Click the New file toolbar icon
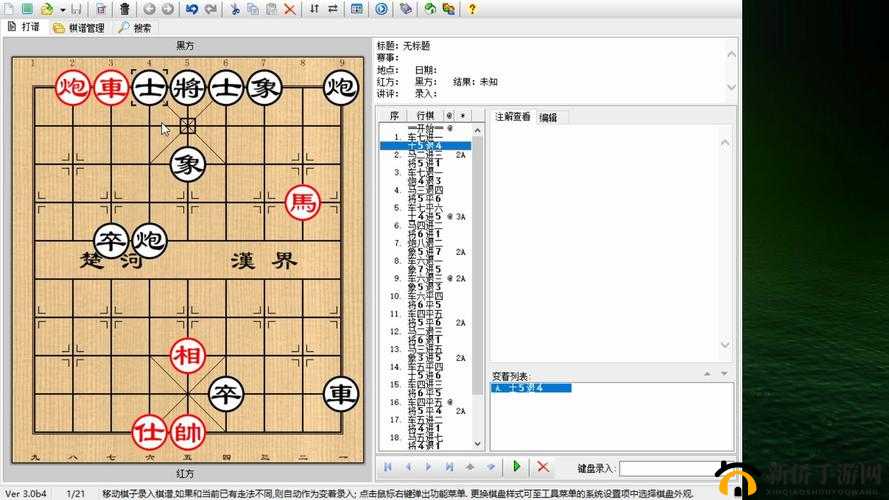The width and height of the screenshot is (889, 500). click(x=9, y=9)
